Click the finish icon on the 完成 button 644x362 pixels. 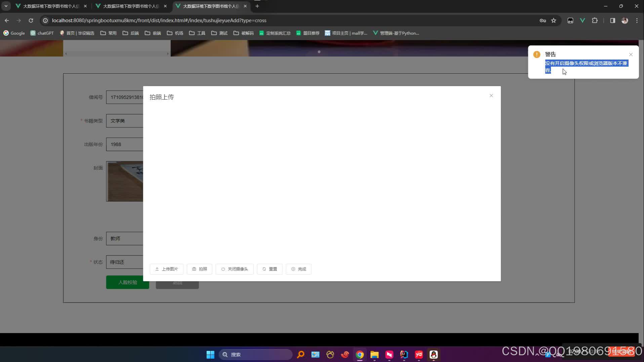(293, 269)
